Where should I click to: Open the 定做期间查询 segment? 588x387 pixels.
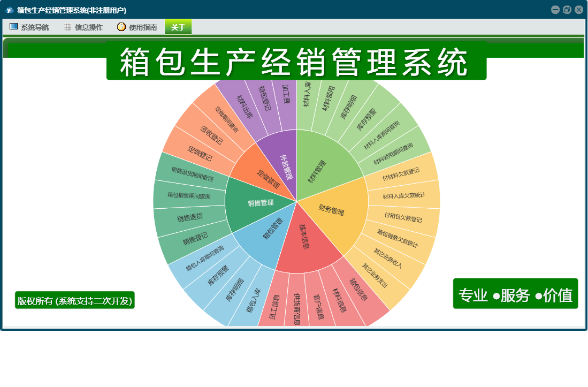[226, 119]
